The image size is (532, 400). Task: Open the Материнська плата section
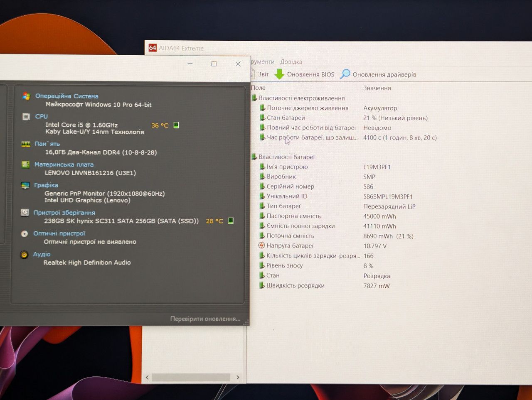(x=64, y=164)
